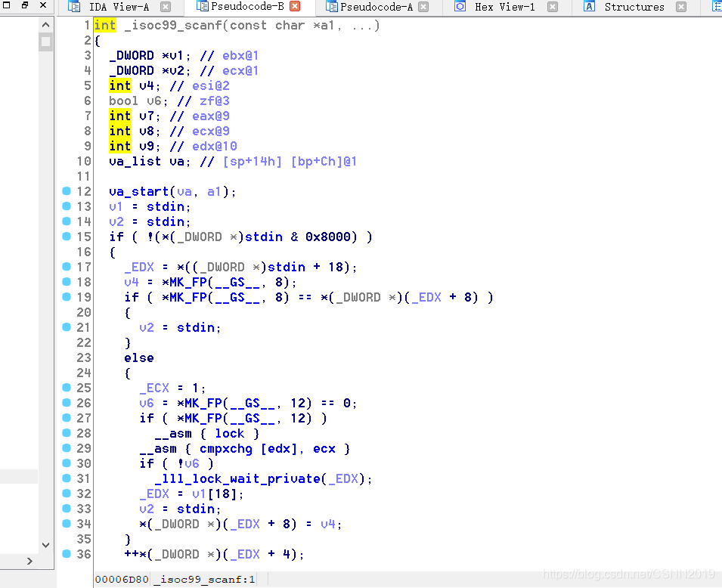Close the Hex View-1 tab
Viewport: 722px width, 588px height.
(x=553, y=7)
